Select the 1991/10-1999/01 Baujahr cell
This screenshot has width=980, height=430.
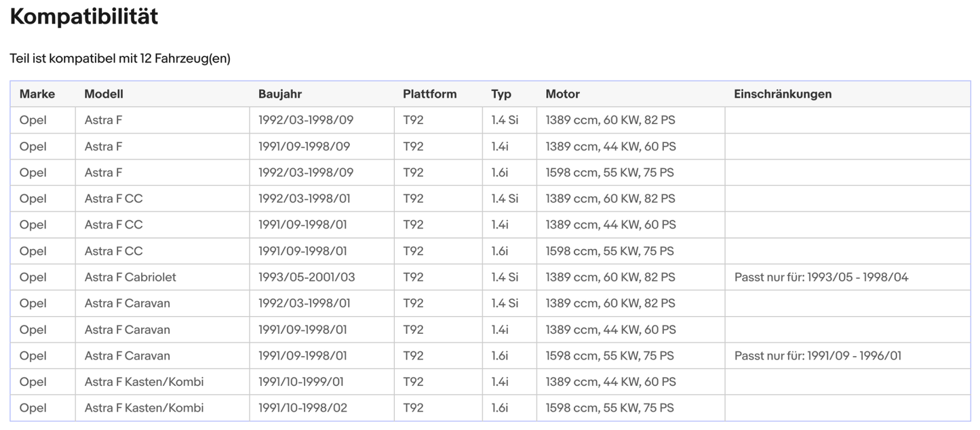point(300,382)
